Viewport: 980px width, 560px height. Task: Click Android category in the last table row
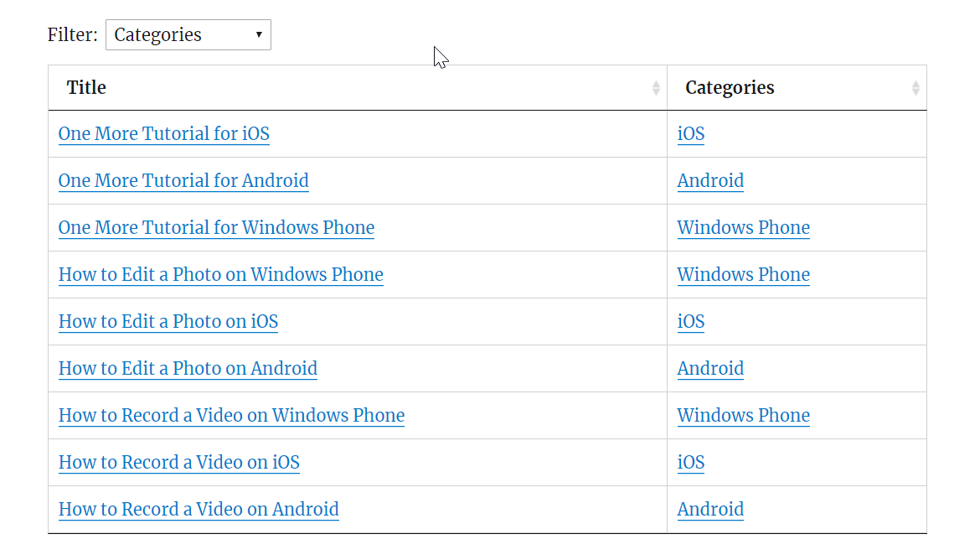(710, 510)
